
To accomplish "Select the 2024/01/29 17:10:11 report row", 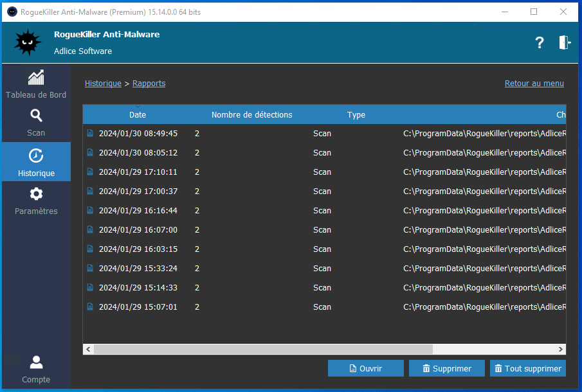I will coord(138,172).
